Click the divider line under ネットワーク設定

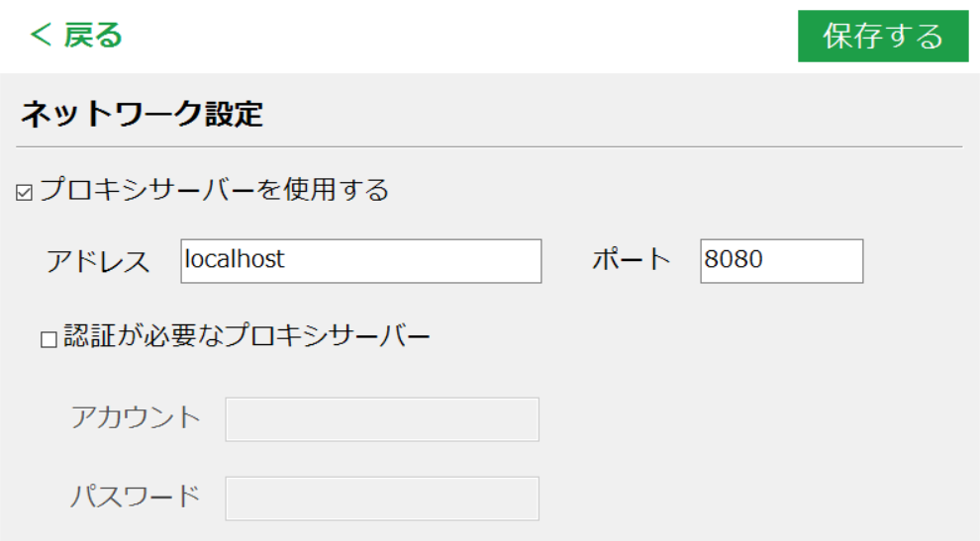coord(489,147)
